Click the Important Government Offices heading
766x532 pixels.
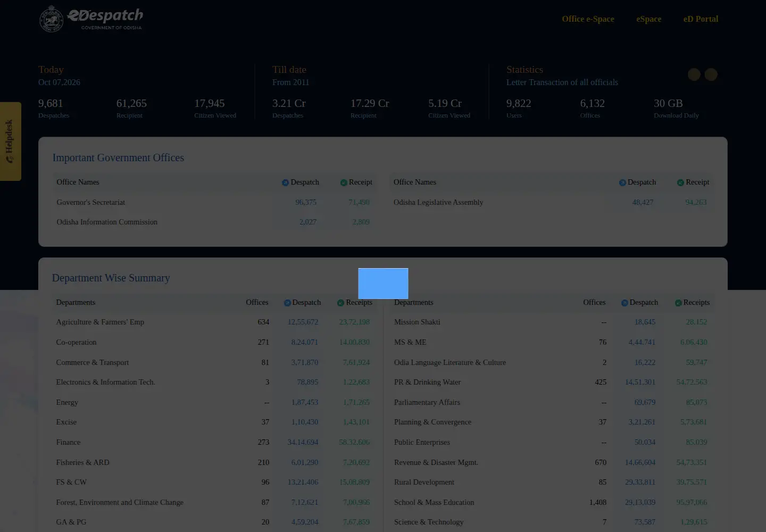click(x=118, y=157)
